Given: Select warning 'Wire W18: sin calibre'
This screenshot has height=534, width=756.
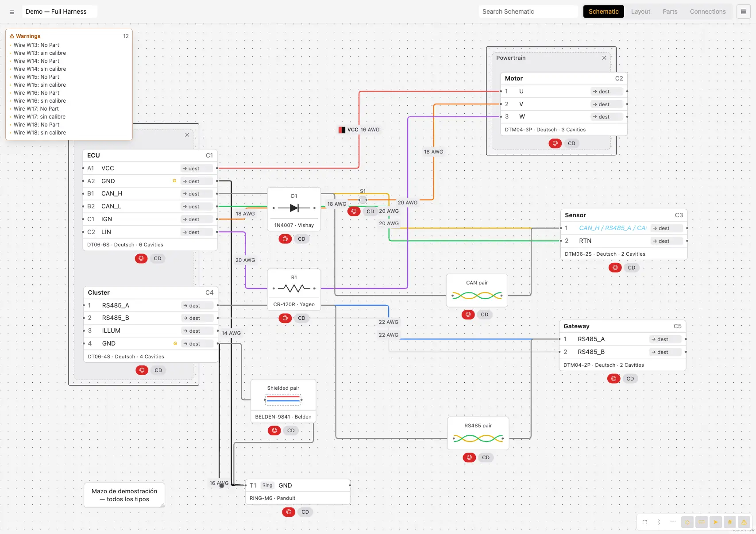Looking at the screenshot, I should 40,133.
